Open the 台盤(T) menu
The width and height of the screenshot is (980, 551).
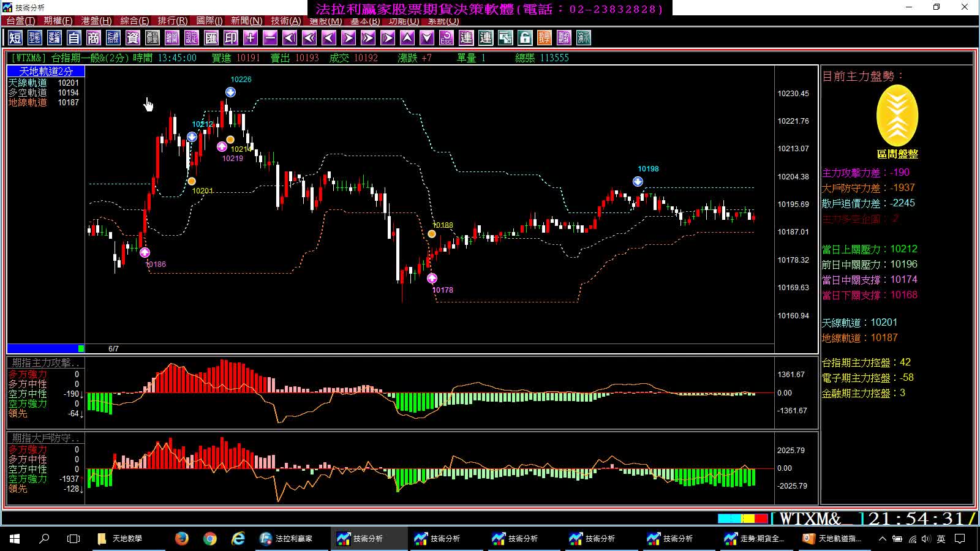[21, 21]
